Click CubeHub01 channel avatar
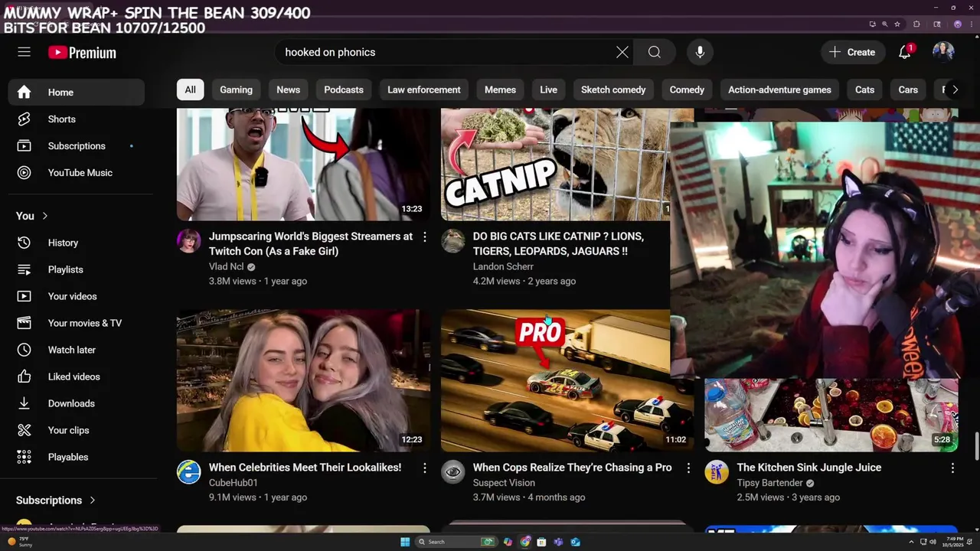Screen dimensions: 980x551 click(x=189, y=472)
